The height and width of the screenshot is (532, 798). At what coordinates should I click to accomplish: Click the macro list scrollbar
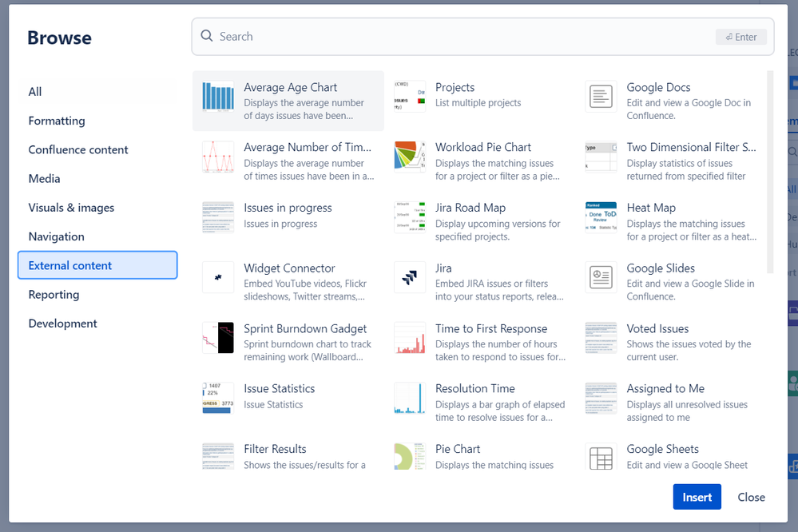[x=770, y=172]
